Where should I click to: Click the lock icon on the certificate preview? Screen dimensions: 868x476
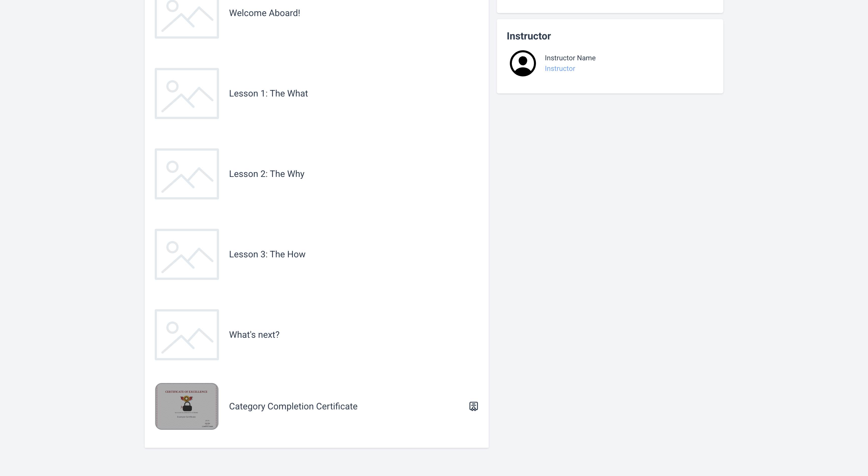pos(187,406)
